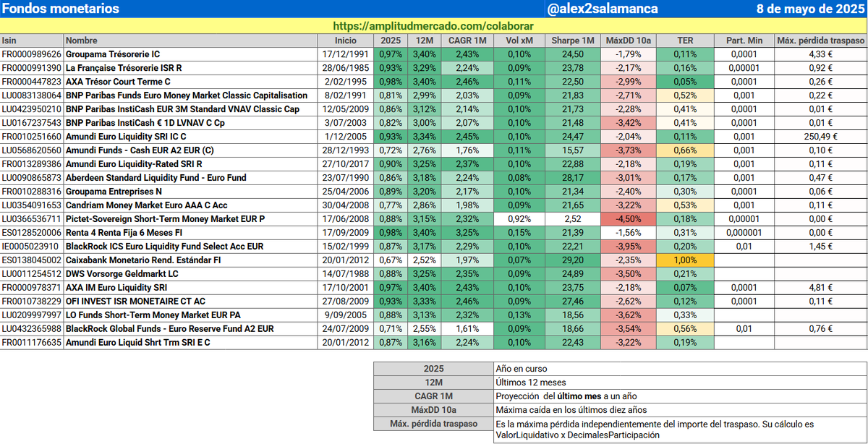Select 'Amundi Euro Liquid Shrt Trm SRI E C'

[137, 343]
